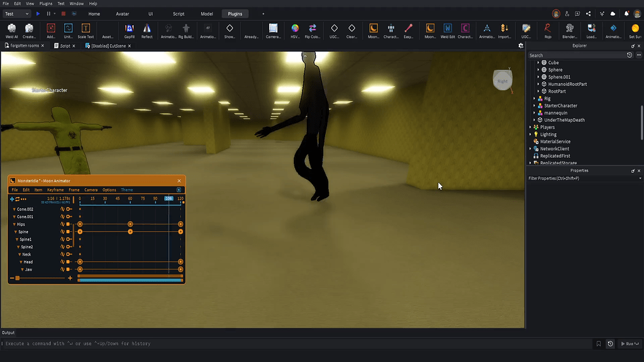Viewport: 644px width, 362px height.
Task: Select the Weld All tool
Action: 11,29
